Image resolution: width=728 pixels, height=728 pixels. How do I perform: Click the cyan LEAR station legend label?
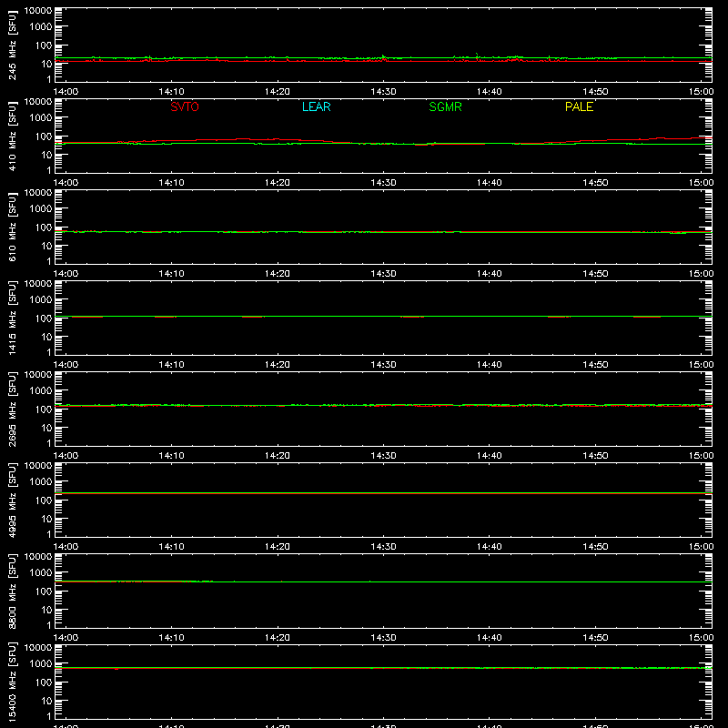tap(316, 106)
